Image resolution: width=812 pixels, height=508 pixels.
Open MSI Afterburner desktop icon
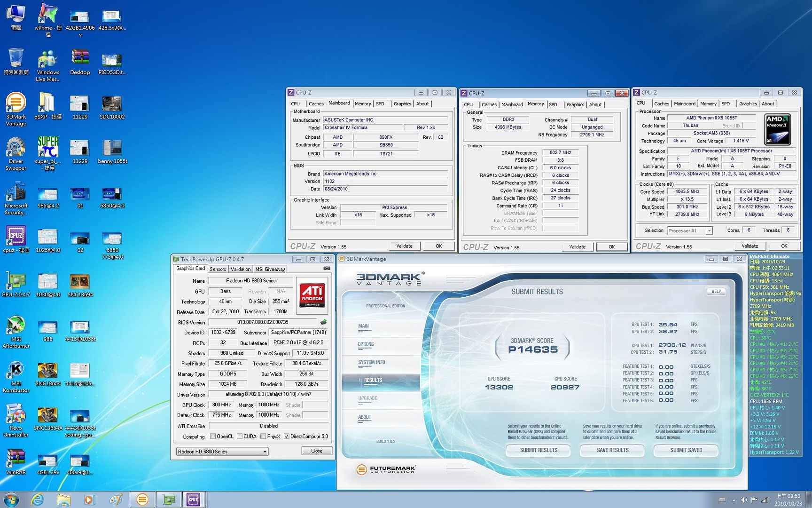(x=16, y=325)
